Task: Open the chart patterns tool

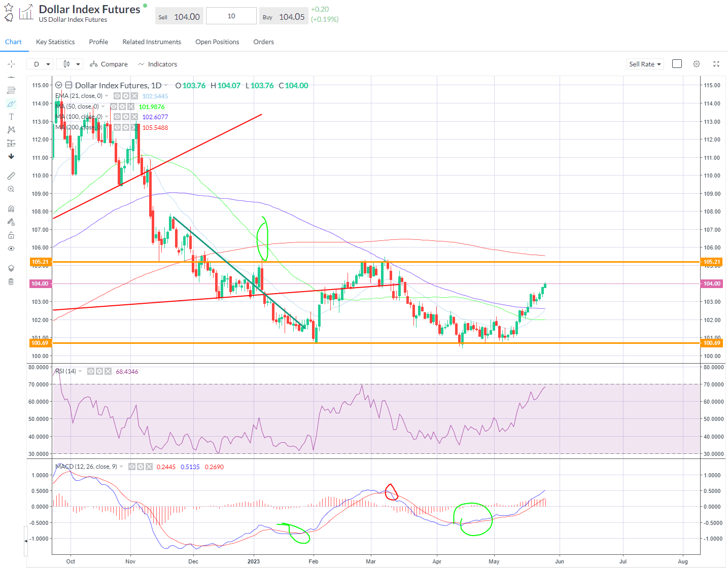Action: [11, 130]
